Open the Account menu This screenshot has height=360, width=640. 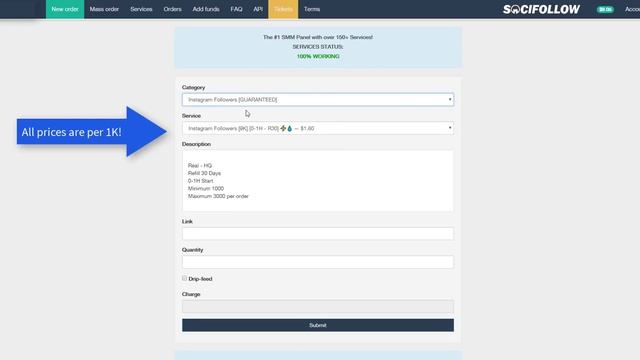632,9
